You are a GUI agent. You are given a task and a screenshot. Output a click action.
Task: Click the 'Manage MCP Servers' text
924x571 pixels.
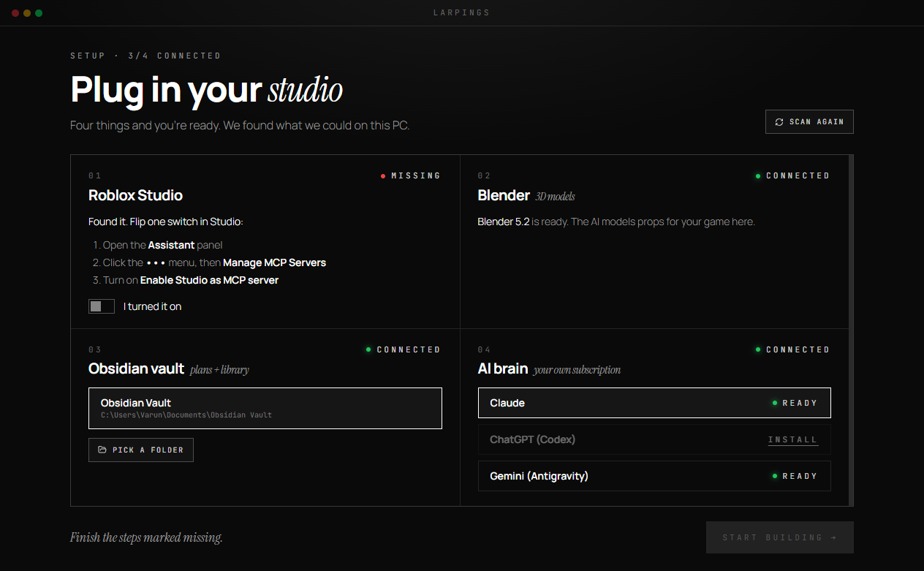(x=274, y=262)
